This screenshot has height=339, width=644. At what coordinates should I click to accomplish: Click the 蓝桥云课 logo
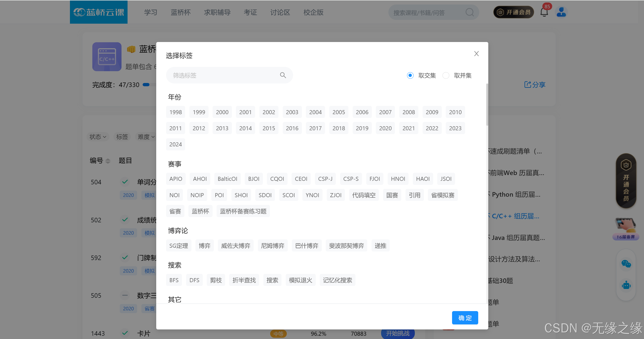click(x=99, y=12)
